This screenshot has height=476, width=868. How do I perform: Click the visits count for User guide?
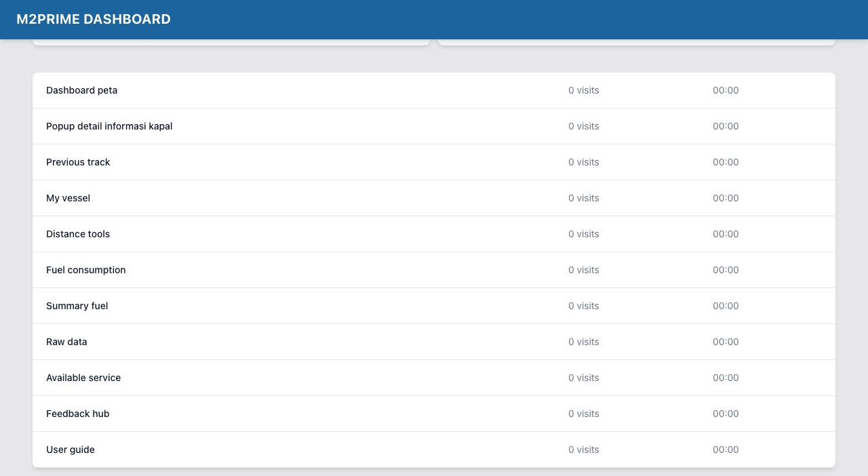[583, 450]
